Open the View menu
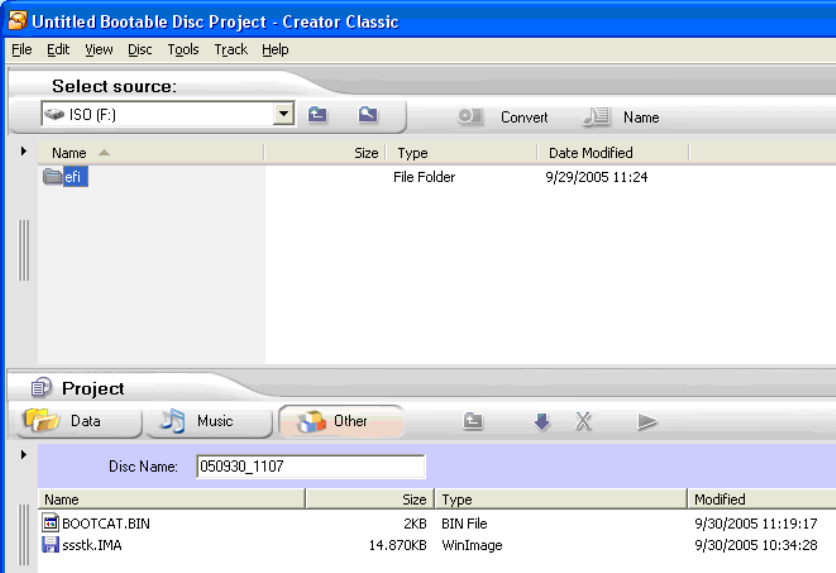This screenshot has width=836, height=573. (x=99, y=50)
